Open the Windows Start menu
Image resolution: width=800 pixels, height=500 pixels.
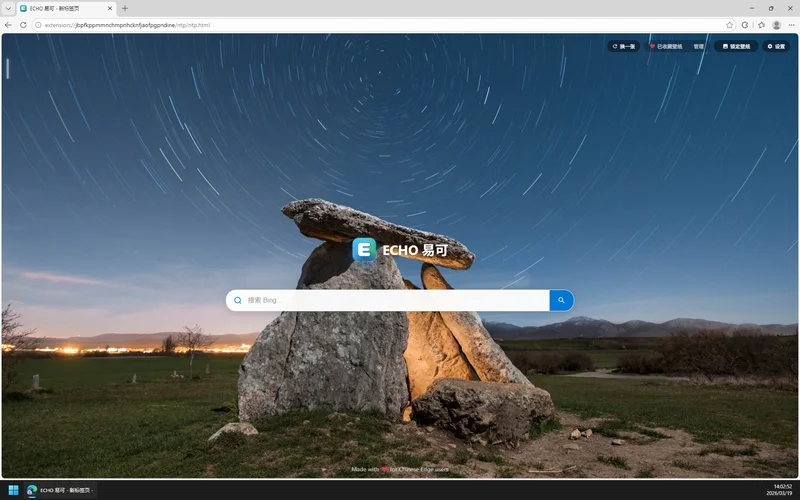coord(12,490)
